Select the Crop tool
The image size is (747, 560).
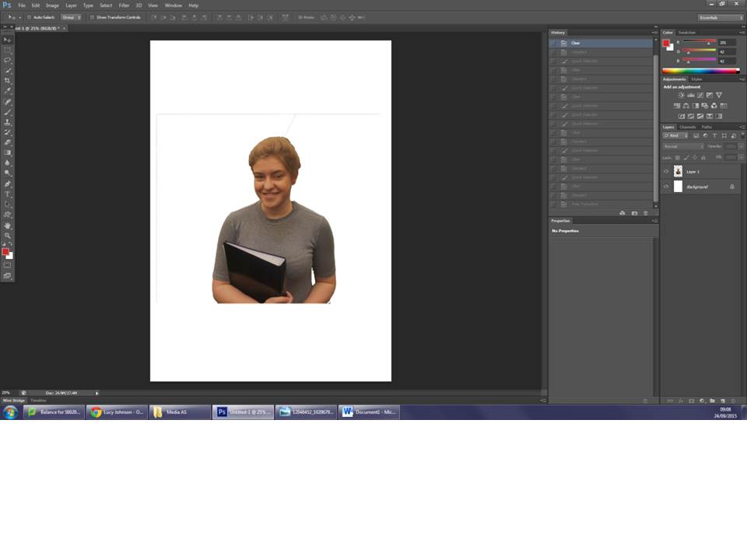(x=7, y=80)
